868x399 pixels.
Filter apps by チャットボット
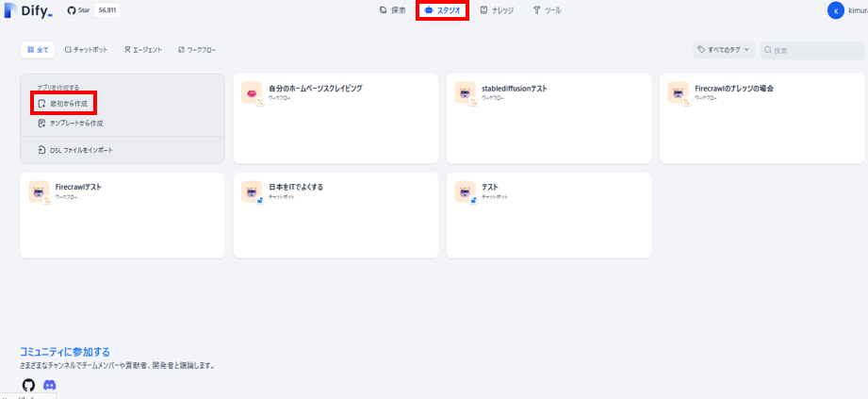point(86,50)
